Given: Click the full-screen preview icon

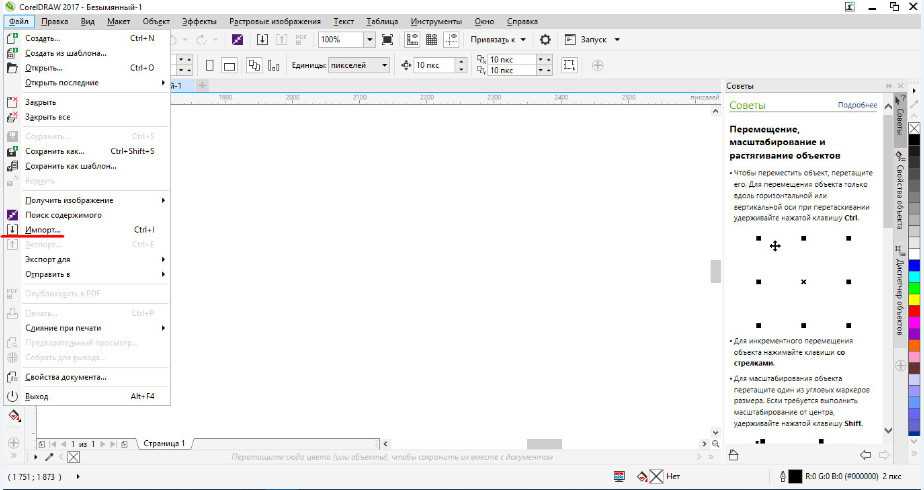Looking at the screenshot, I should point(387,40).
